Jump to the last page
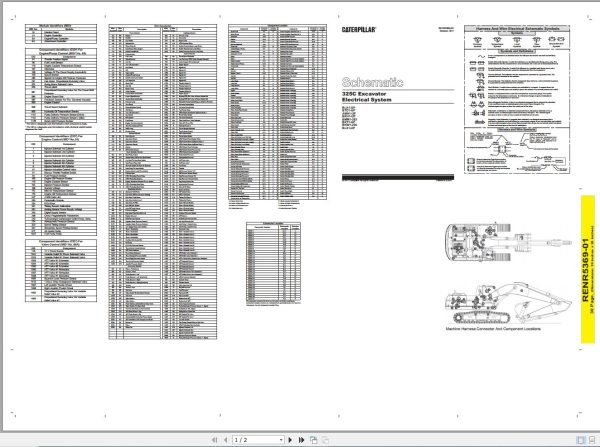This screenshot has height=447, width=600. [x=302, y=440]
